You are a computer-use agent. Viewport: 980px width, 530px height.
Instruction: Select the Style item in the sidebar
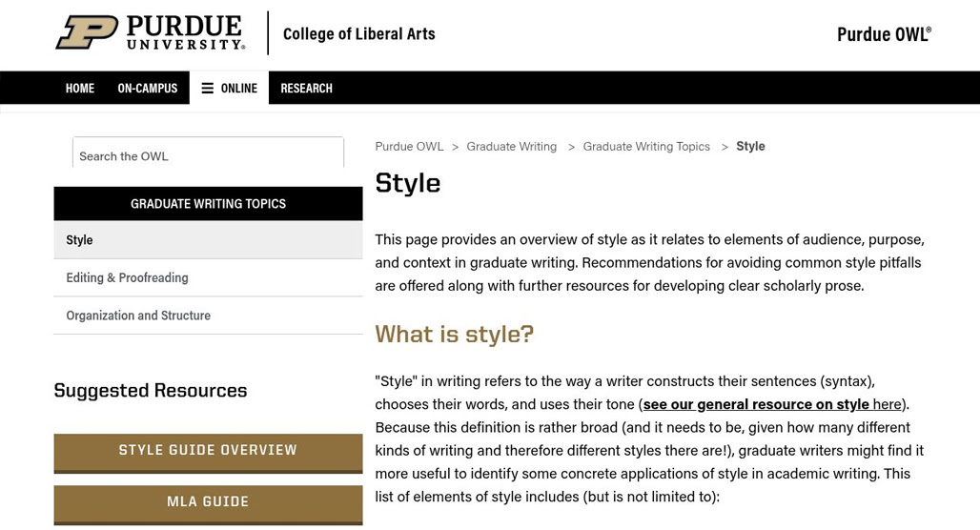pyautogui.click(x=208, y=240)
